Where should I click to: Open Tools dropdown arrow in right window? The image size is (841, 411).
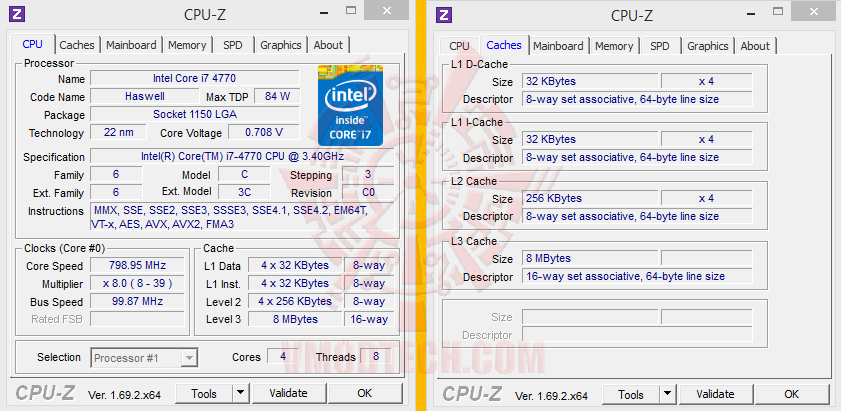(668, 395)
